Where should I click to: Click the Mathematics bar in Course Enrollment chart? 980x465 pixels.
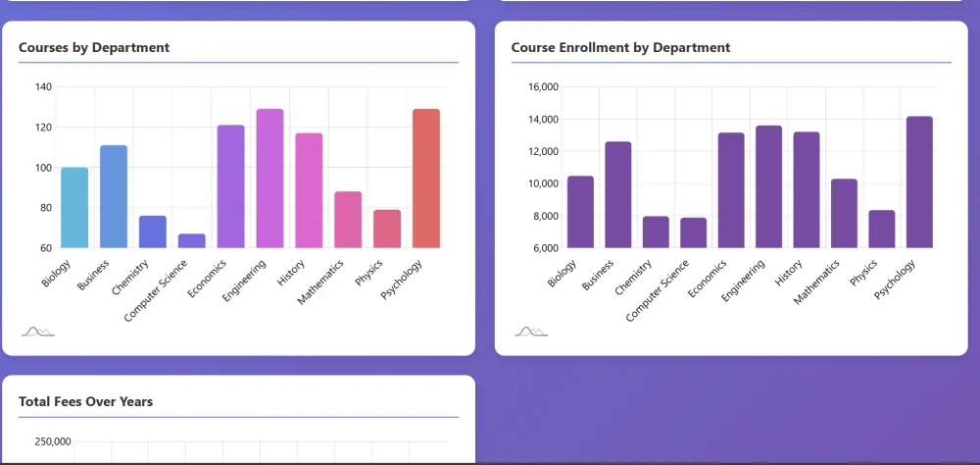point(844,214)
